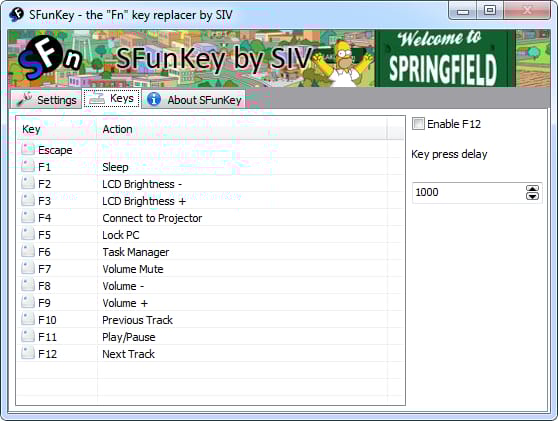Increase key press delay with up arrow
This screenshot has width=558, height=421.
point(532,189)
